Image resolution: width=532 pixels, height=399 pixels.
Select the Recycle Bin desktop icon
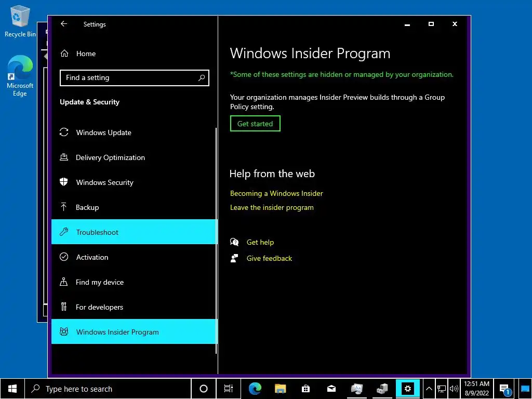20,22
